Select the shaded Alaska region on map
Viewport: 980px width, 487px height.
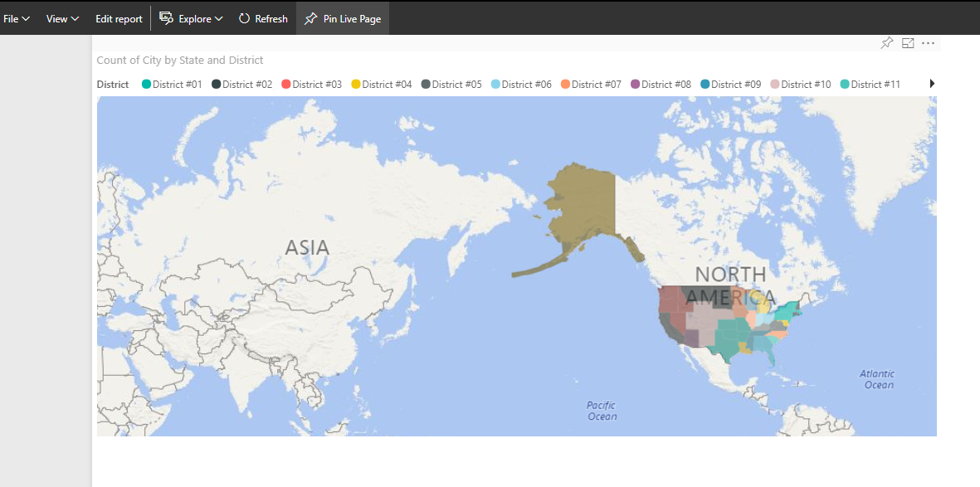584,207
